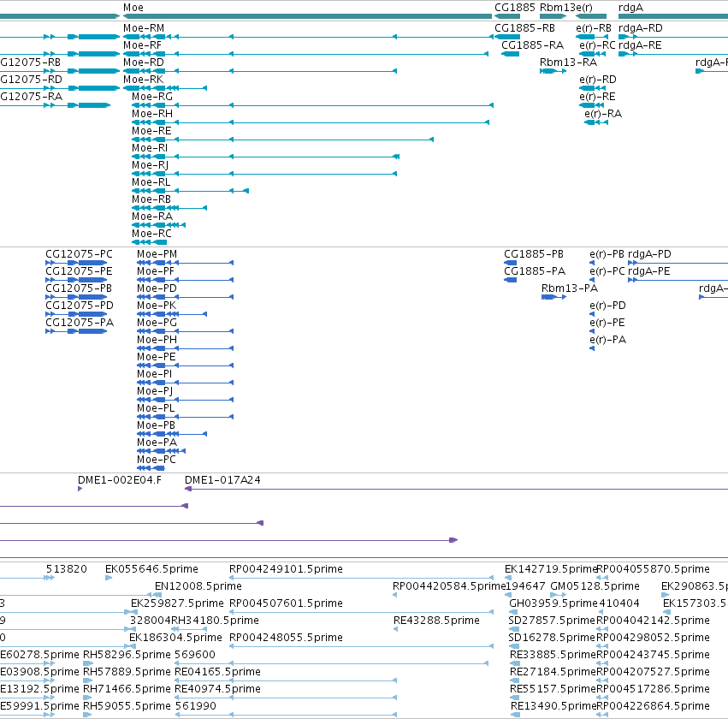The width and height of the screenshot is (728, 719).
Task: Click the GH03959.5prime EST label
Action: pyautogui.click(x=553, y=603)
